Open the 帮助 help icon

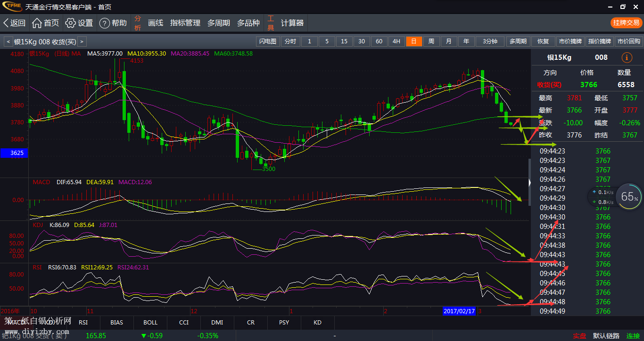pos(113,23)
